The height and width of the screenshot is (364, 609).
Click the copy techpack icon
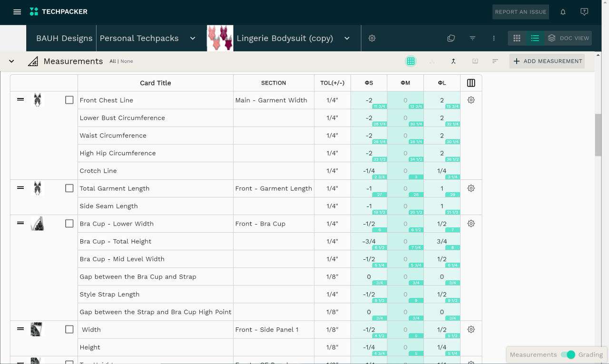pos(451,38)
